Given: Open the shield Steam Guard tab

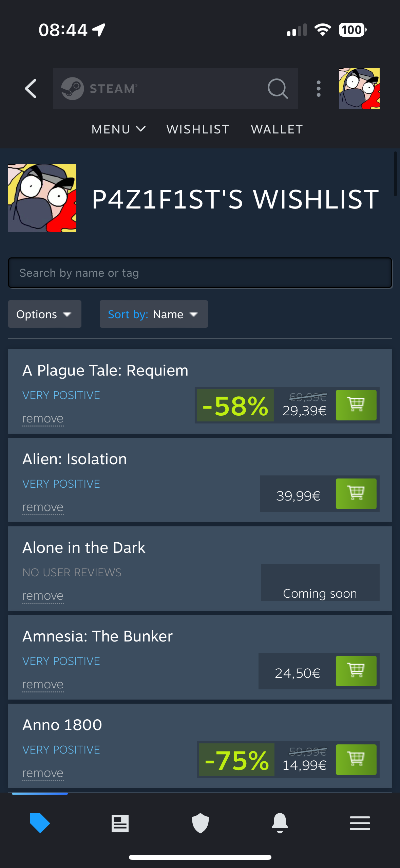Looking at the screenshot, I should pos(200,823).
